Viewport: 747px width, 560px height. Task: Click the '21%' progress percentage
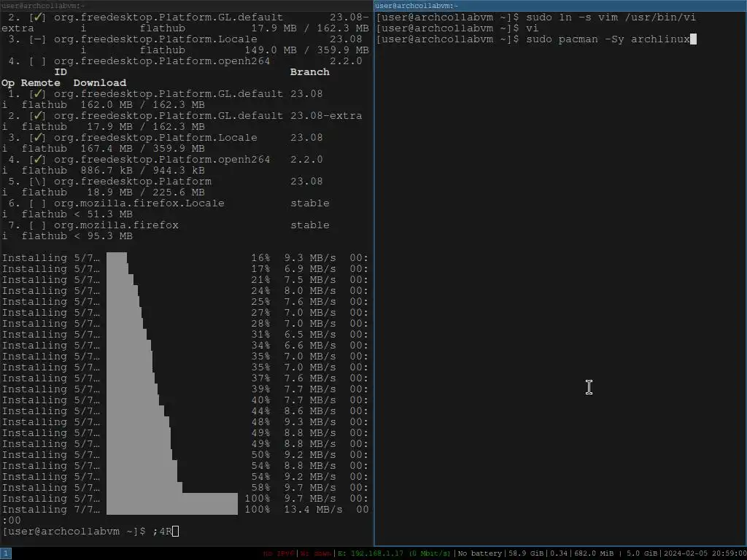tap(260, 280)
